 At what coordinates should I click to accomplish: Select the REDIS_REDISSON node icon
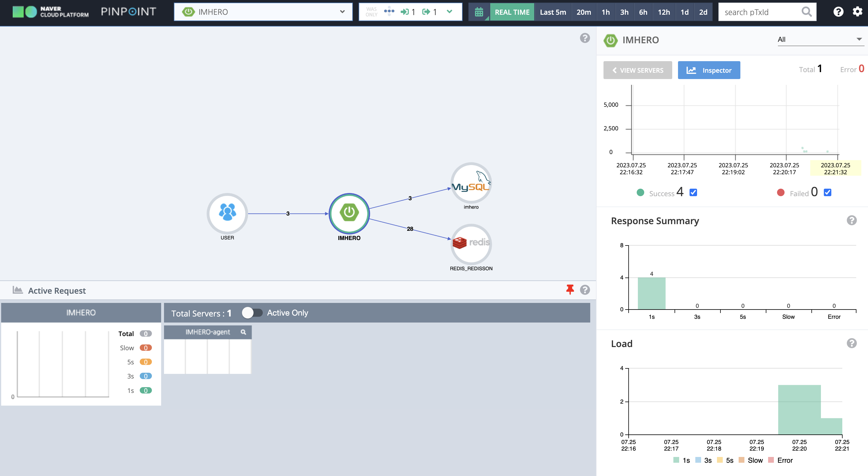click(471, 244)
